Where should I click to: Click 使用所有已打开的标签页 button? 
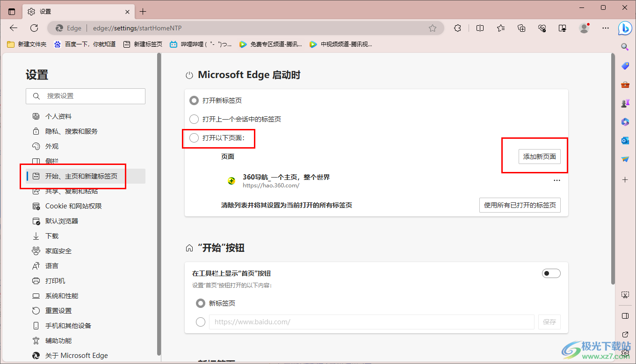[x=520, y=205]
